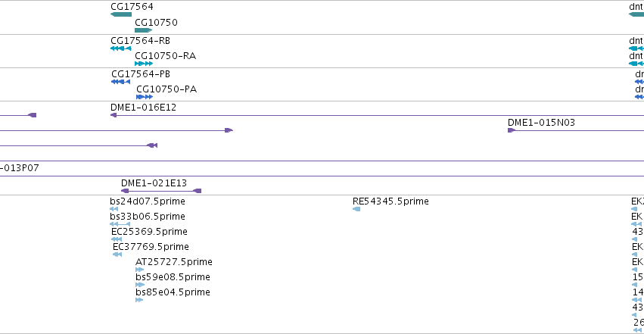
Task: Click the RE54345.5prime EST arrow
Action: pos(356,209)
